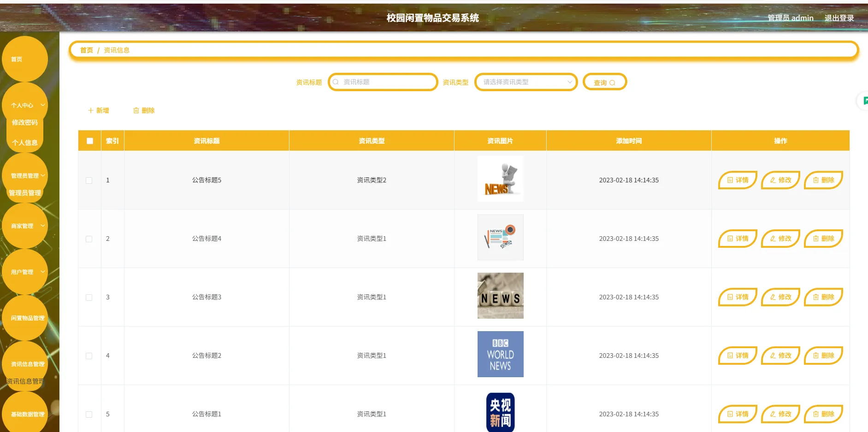Check the row checkbox for 公告标题2
868x432 pixels.
coord(89,356)
